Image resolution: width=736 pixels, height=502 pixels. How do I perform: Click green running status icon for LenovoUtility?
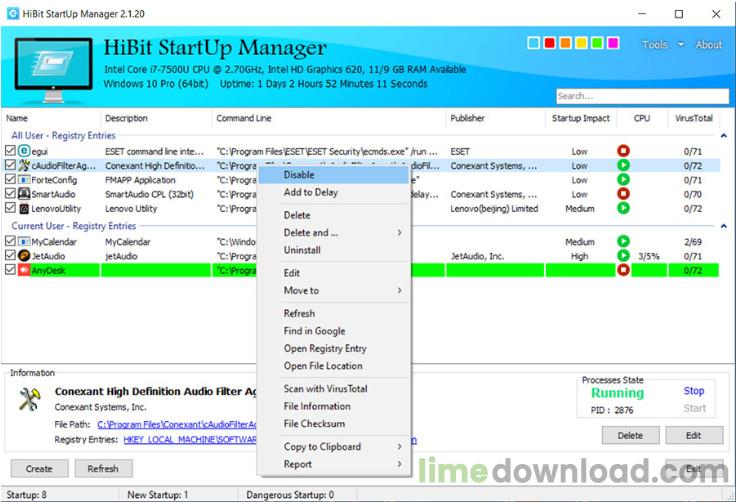(x=623, y=208)
